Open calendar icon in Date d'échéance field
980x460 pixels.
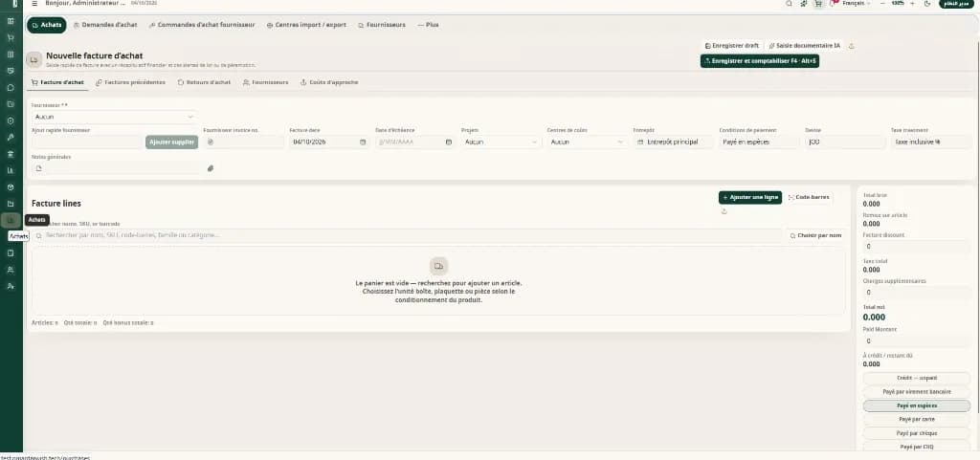click(448, 142)
